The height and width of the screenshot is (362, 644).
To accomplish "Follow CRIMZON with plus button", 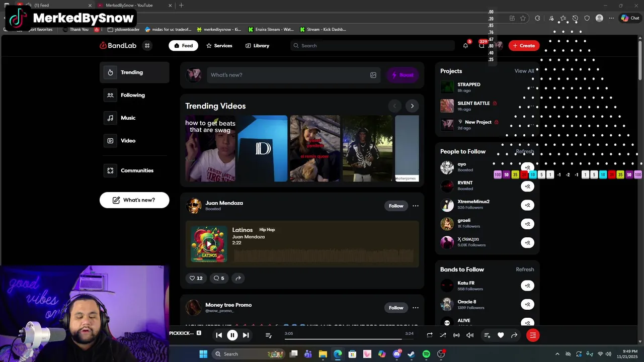I will pos(527,242).
